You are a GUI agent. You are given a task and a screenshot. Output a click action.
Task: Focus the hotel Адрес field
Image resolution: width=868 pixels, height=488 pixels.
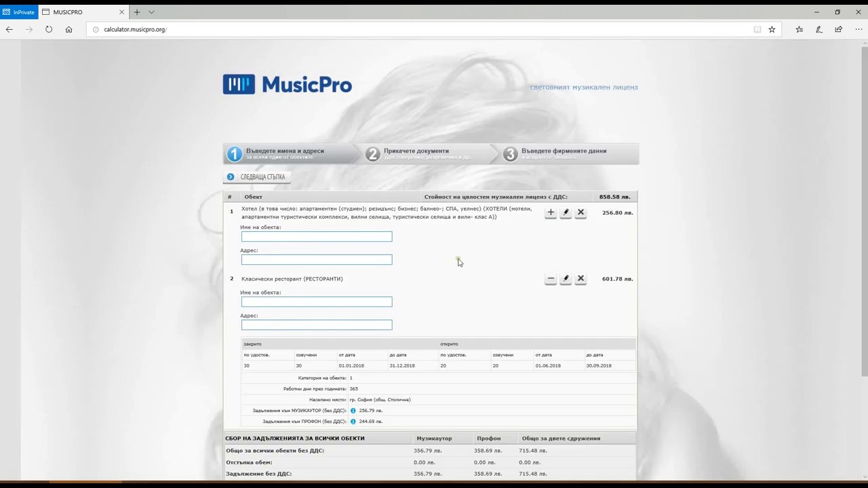point(317,260)
